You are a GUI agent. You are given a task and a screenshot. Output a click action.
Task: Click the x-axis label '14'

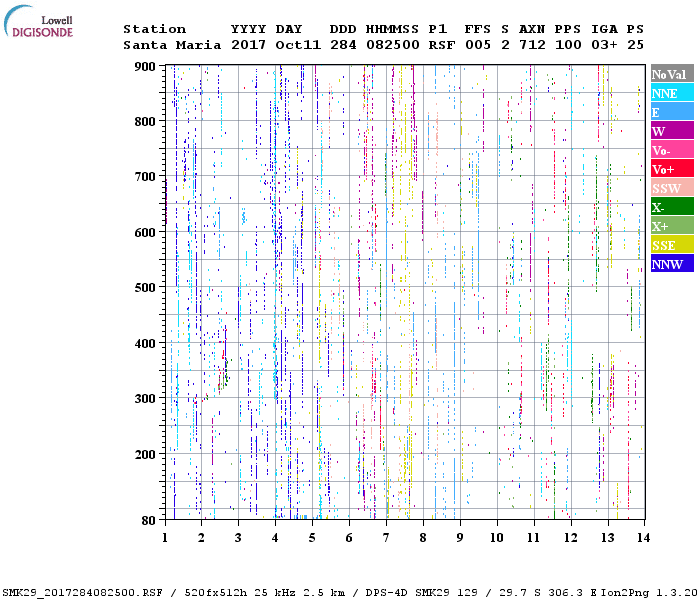tap(643, 538)
